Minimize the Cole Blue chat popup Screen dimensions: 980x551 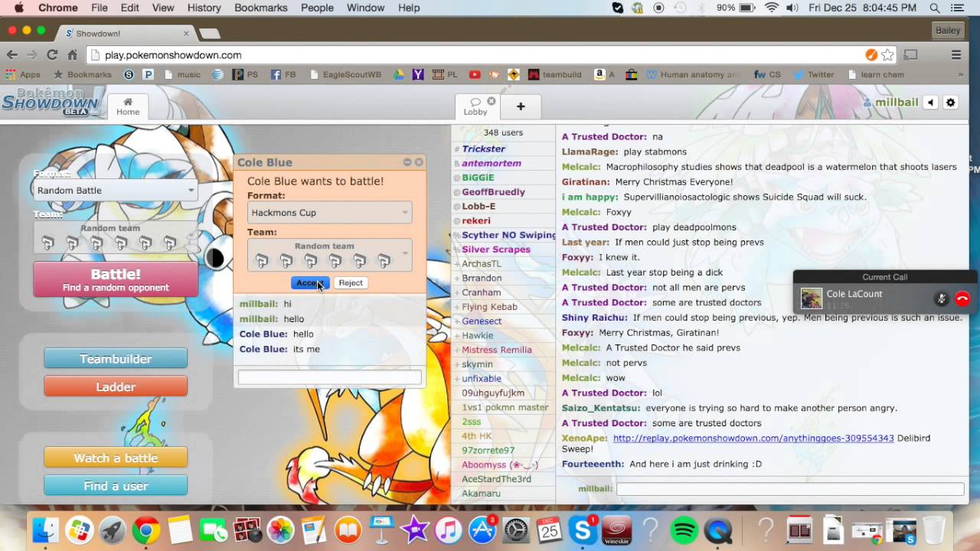407,162
